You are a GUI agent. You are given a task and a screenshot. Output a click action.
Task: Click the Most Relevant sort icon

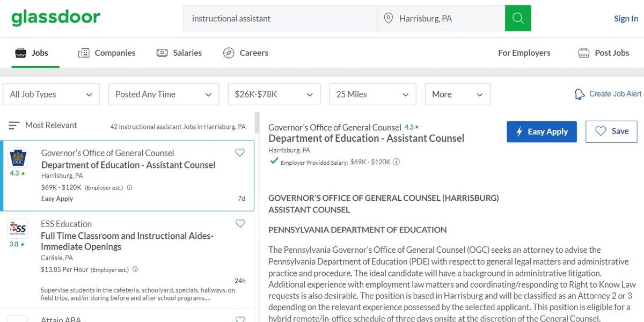(x=13, y=125)
